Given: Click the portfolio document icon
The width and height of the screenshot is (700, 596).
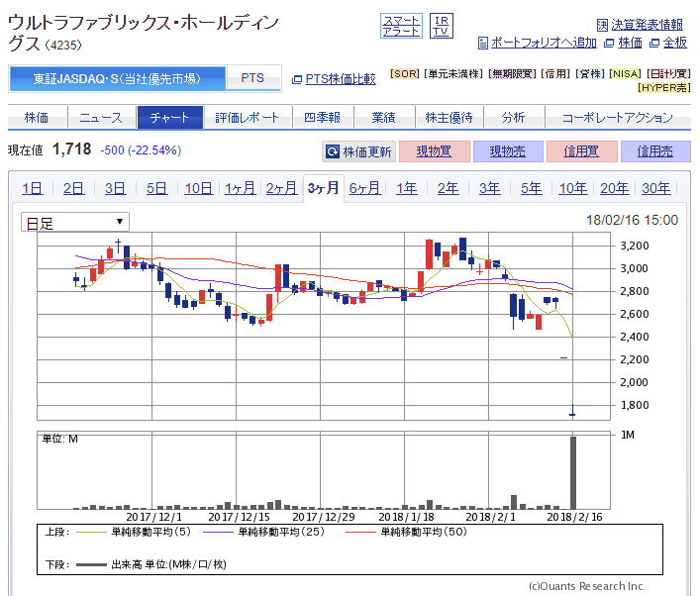Looking at the screenshot, I should pyautogui.click(x=482, y=43).
